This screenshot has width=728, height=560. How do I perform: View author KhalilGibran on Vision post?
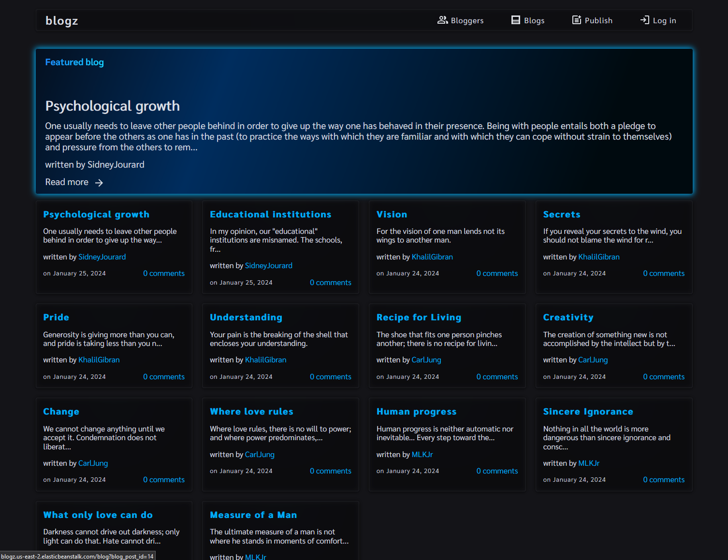tap(432, 257)
